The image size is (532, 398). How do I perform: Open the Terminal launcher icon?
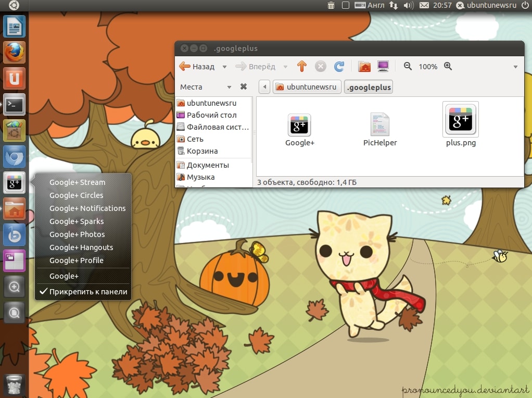tap(14, 105)
